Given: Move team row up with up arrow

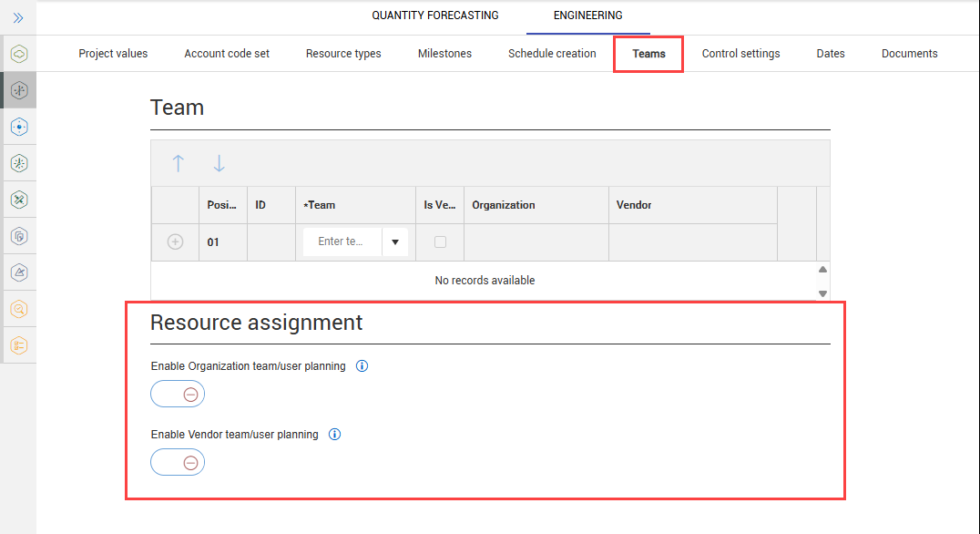Looking at the screenshot, I should [179, 163].
